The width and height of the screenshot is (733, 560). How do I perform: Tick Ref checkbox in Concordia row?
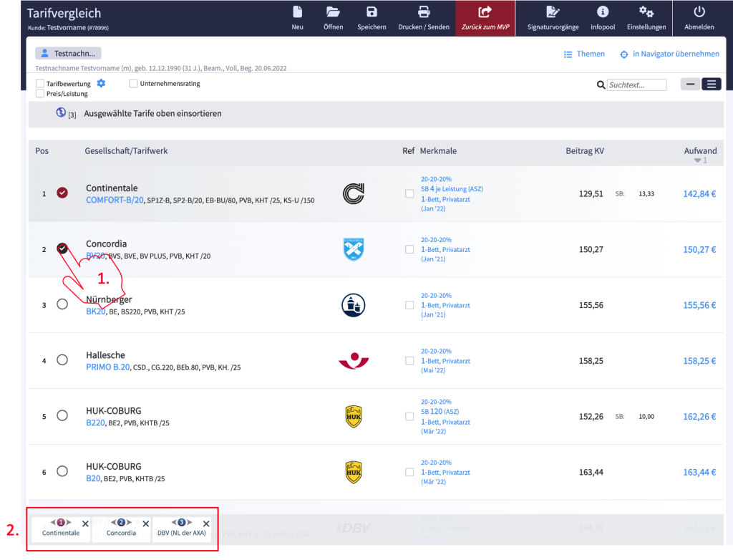(x=409, y=249)
